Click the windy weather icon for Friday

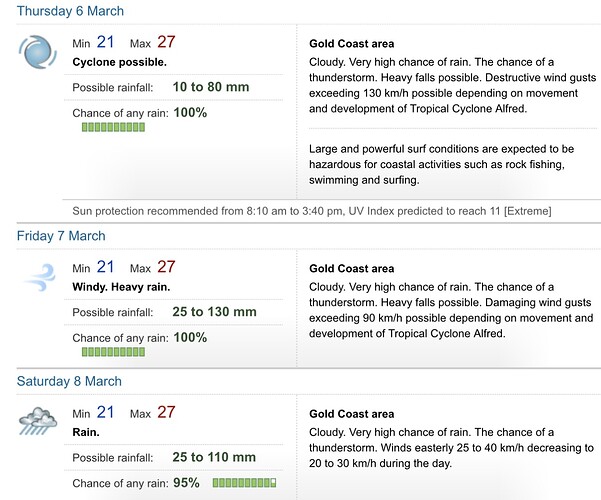[x=40, y=278]
